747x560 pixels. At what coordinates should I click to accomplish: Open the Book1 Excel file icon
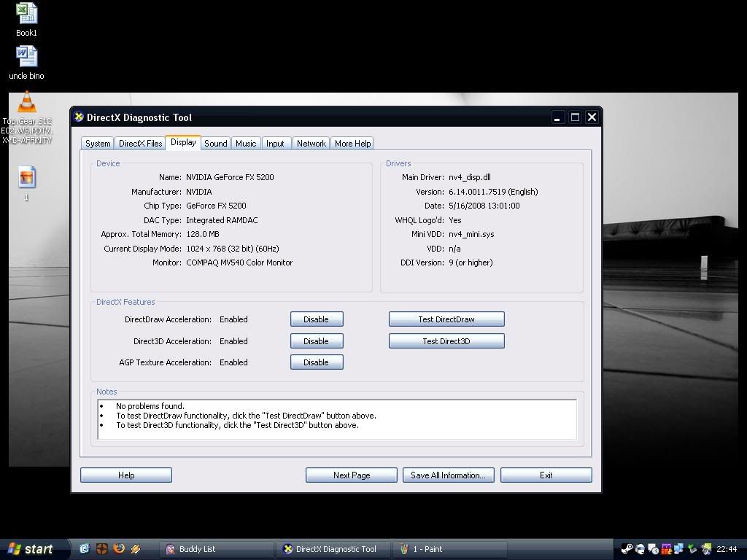[26, 15]
